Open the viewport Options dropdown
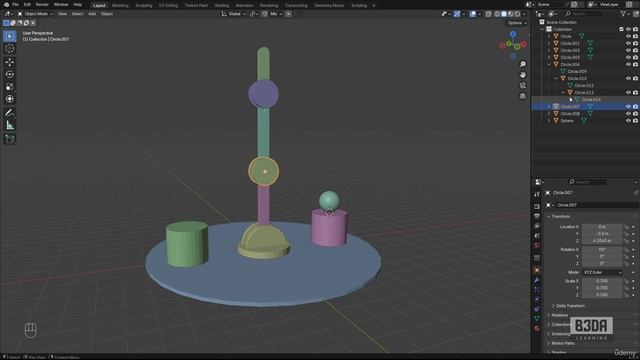 pyautogui.click(x=517, y=23)
